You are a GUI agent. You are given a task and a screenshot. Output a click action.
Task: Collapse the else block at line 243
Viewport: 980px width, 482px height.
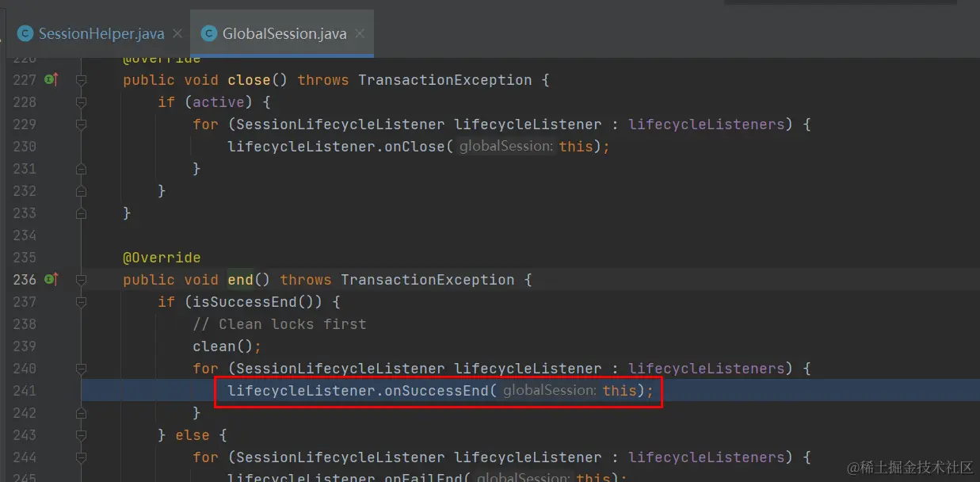point(81,435)
